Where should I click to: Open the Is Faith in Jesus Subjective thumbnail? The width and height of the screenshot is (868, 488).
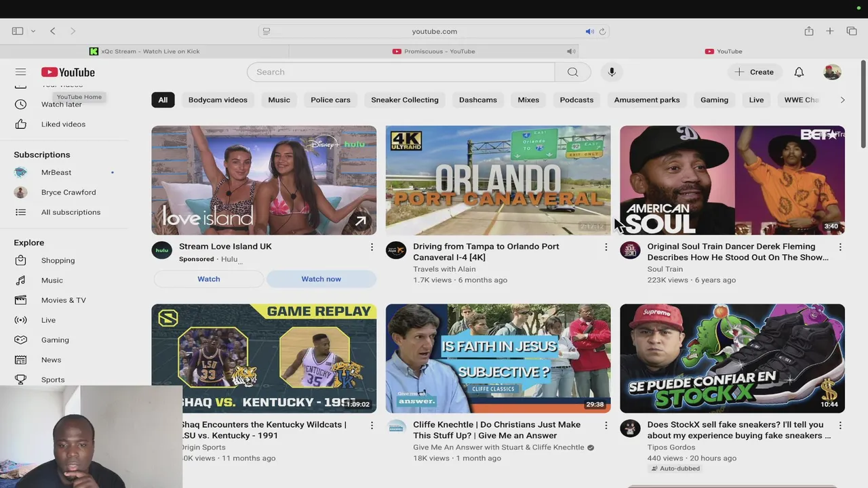point(498,359)
